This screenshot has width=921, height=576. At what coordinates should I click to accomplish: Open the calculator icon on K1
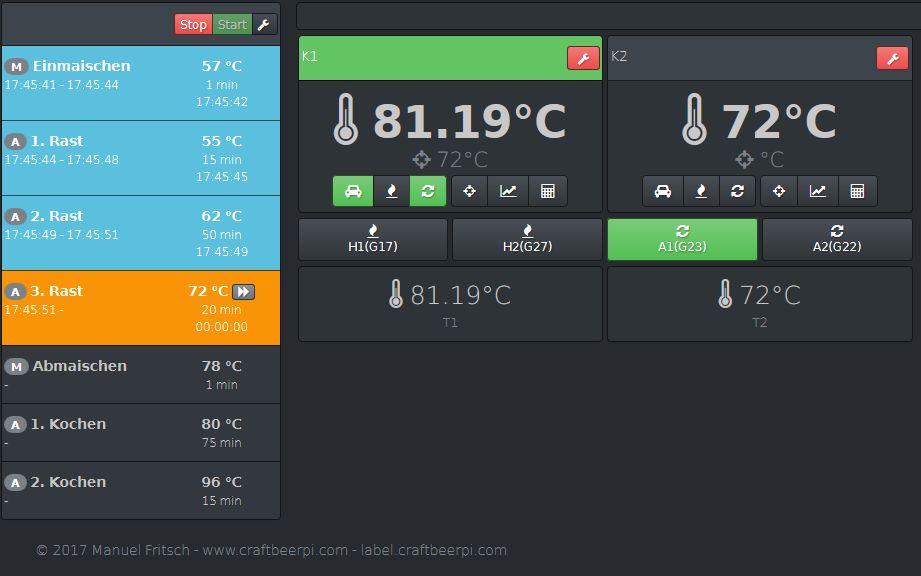point(548,191)
